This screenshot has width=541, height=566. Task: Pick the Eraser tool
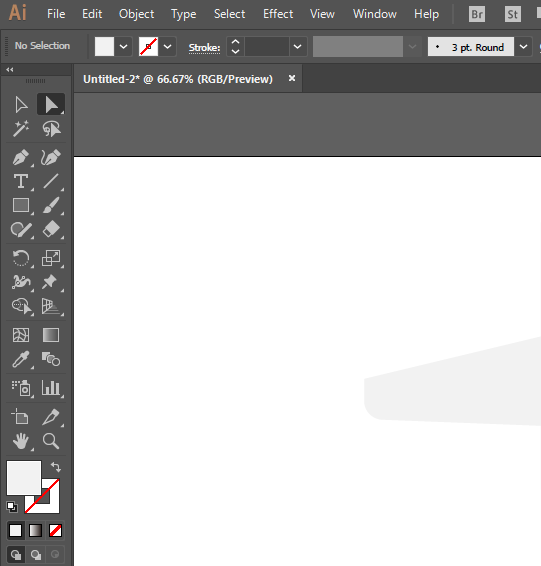coord(51,229)
